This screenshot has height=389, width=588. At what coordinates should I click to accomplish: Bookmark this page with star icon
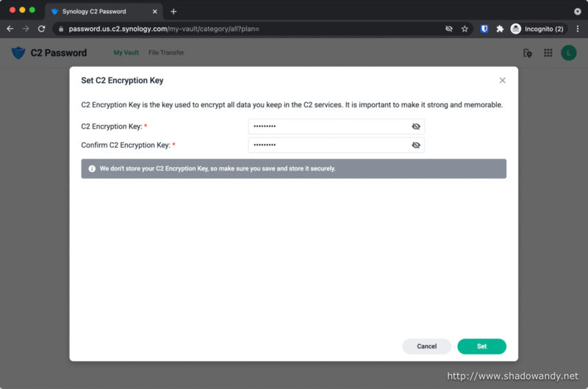click(x=465, y=29)
